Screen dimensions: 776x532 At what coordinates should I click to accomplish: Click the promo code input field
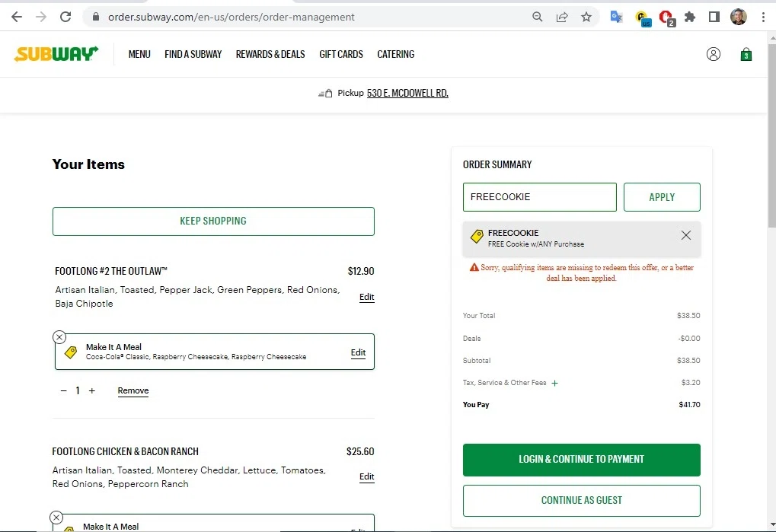pos(539,197)
